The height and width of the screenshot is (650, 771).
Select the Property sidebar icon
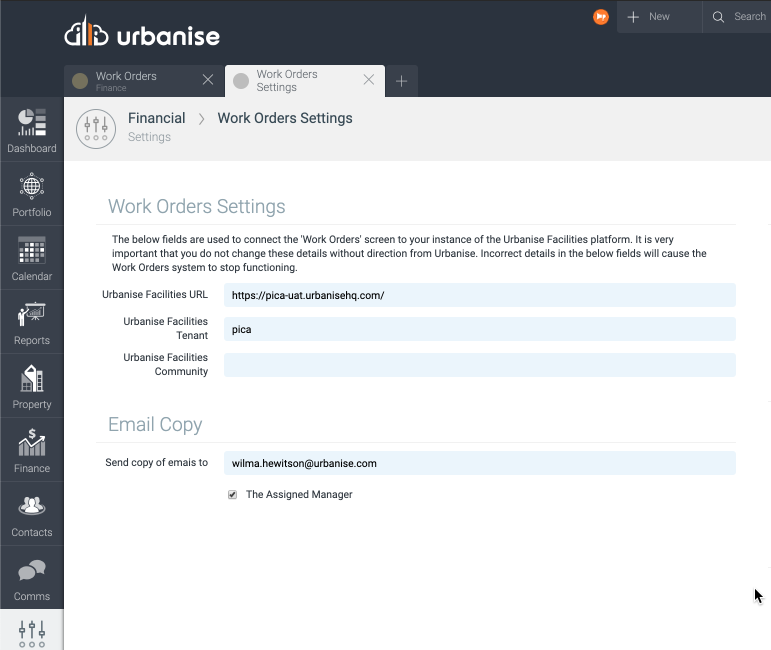pos(32,386)
